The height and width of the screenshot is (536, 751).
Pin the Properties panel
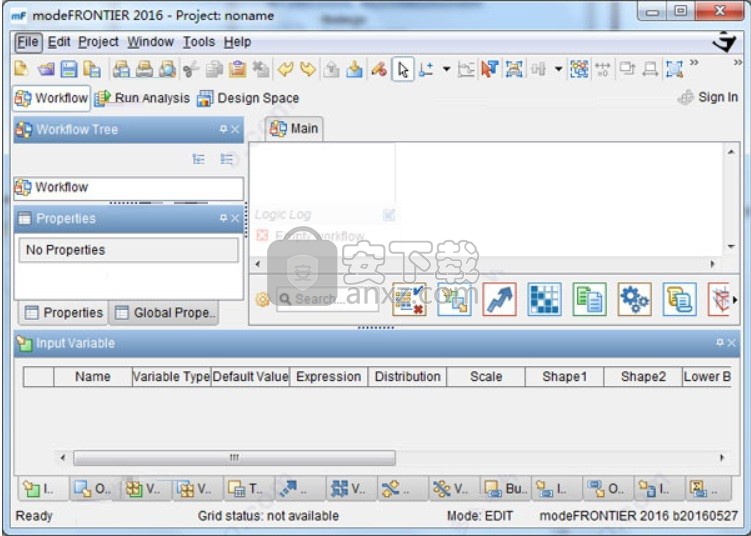tap(223, 218)
